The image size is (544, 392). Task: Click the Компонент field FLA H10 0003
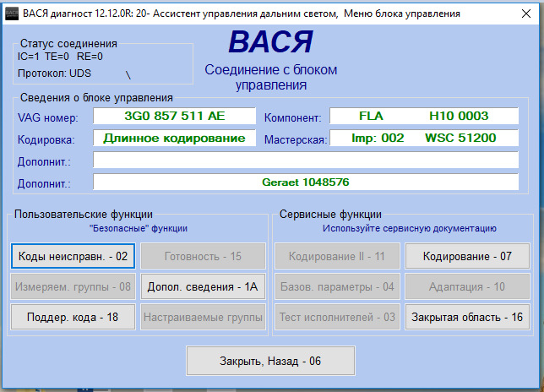click(424, 116)
